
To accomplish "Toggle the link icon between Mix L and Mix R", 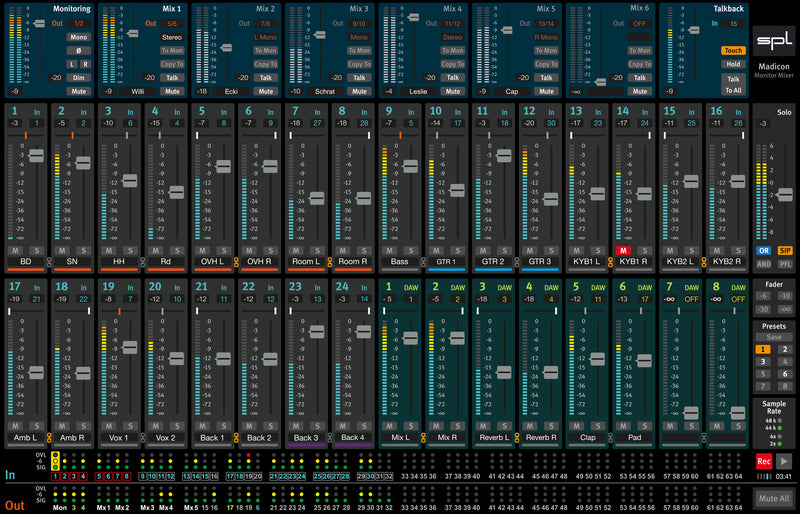I will pyautogui.click(x=423, y=437).
